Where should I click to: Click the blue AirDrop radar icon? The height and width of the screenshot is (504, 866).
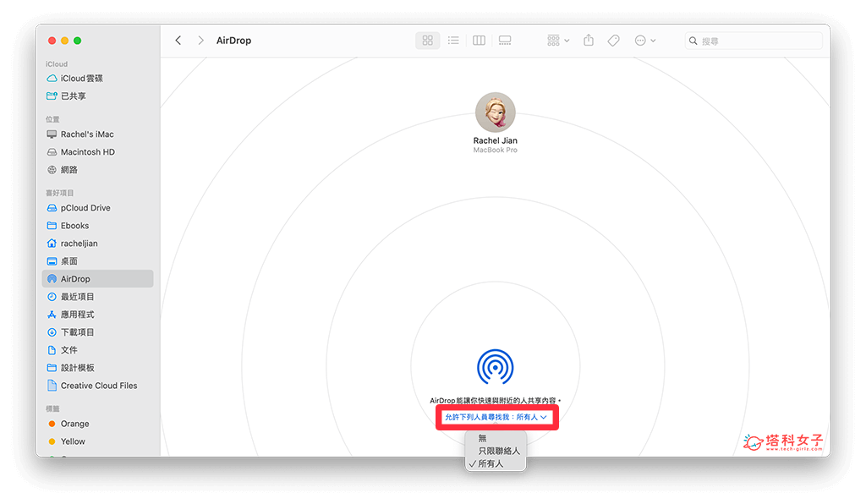coord(496,366)
